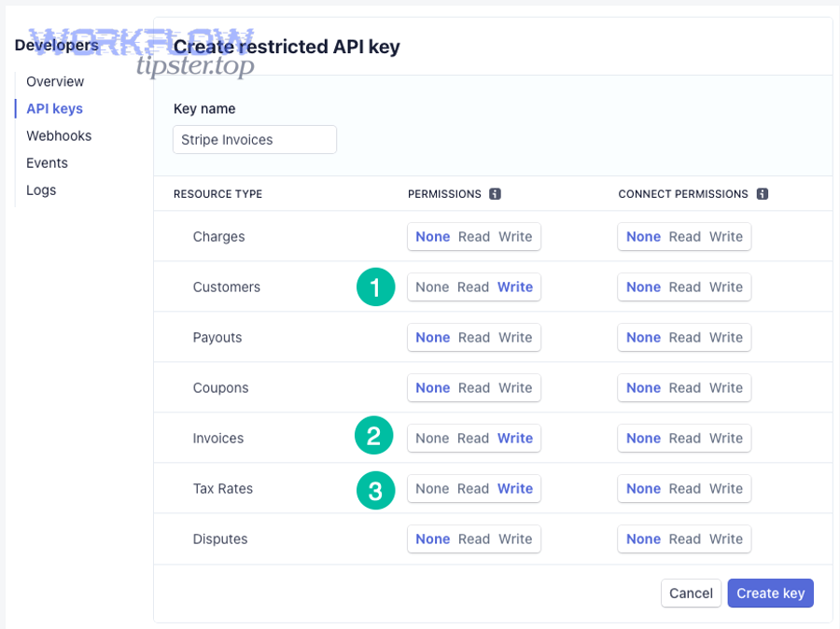Enable Read access for Payouts
The height and width of the screenshot is (629, 840).
point(472,337)
